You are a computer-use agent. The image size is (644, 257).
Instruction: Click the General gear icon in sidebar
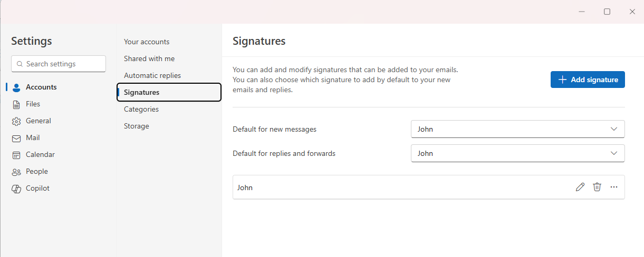pyautogui.click(x=16, y=121)
